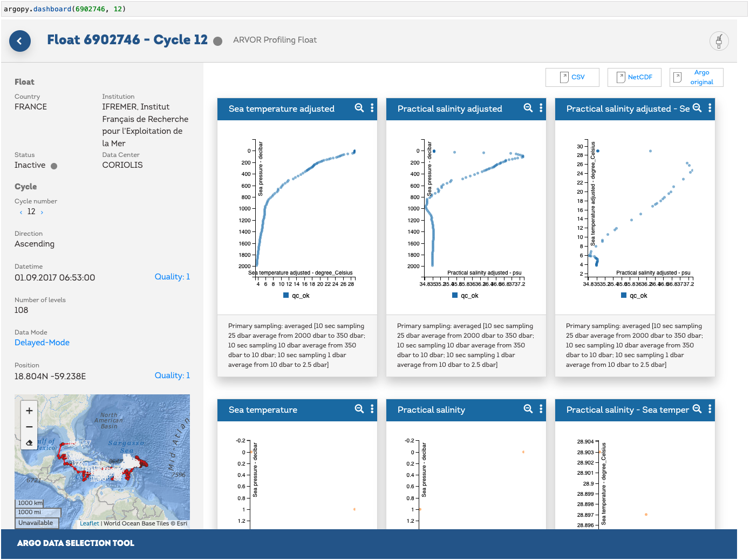The height and width of the screenshot is (560, 750).
Task: Click the ARVOR Profiling Float label
Action: [x=275, y=40]
